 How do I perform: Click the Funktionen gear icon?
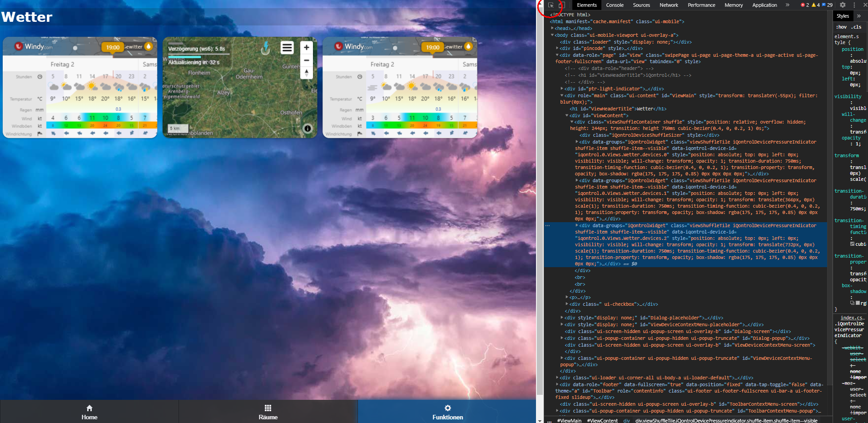tap(448, 408)
